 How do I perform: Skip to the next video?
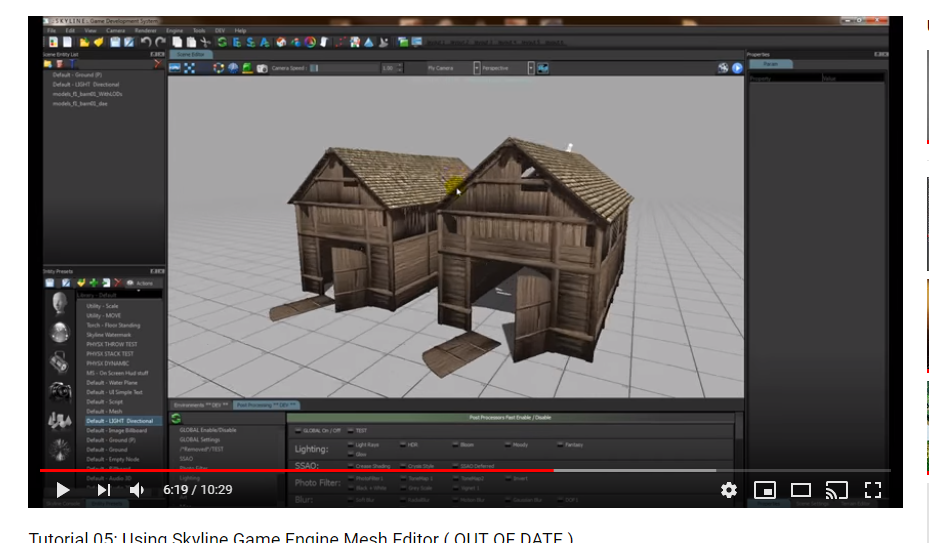(x=104, y=490)
